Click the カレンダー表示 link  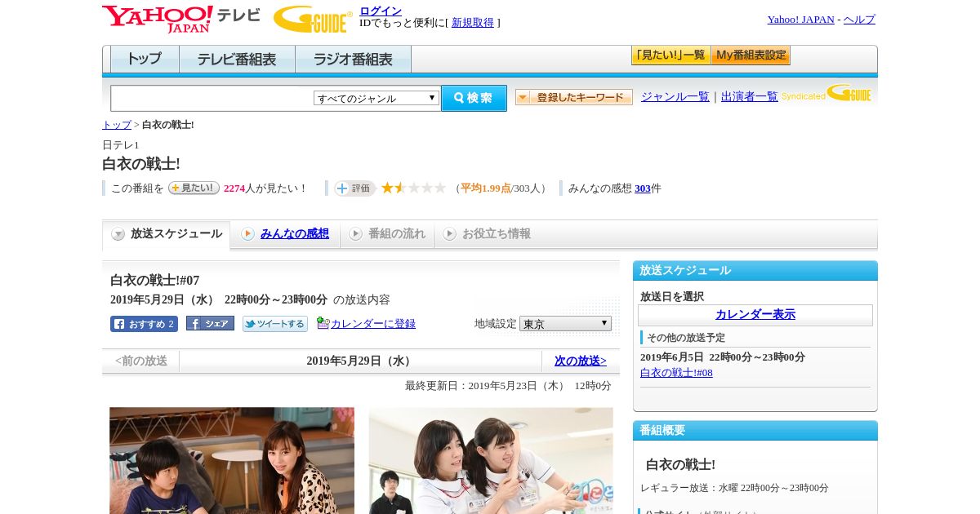pyautogui.click(x=755, y=315)
